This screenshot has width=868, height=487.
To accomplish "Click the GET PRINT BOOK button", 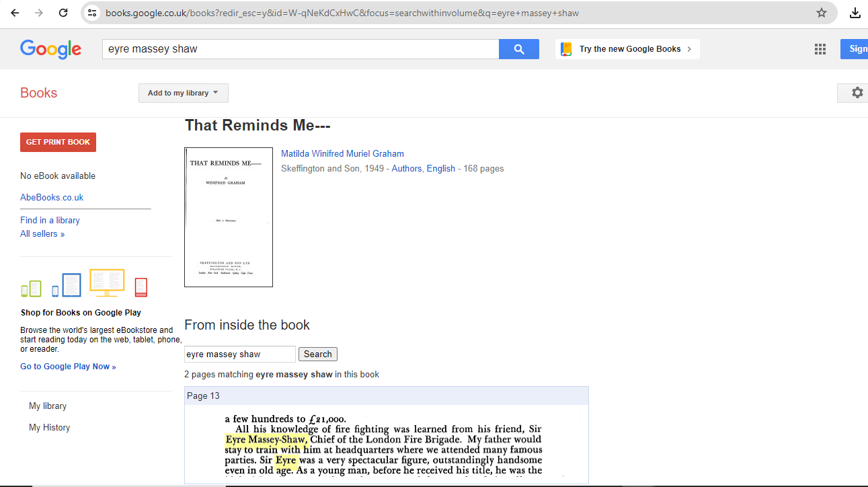I will click(58, 142).
